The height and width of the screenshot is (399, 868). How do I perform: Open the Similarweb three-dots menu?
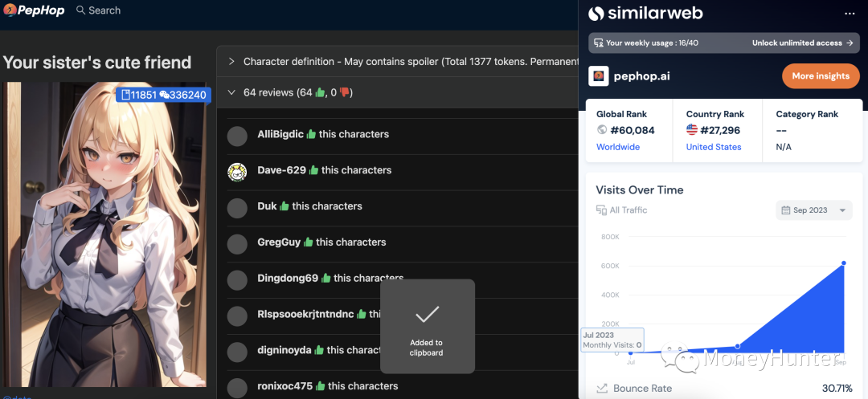click(x=850, y=14)
